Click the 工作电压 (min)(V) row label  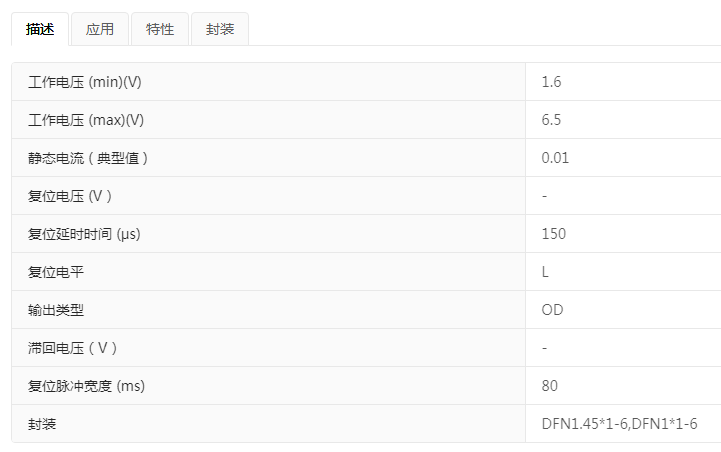tap(92, 82)
